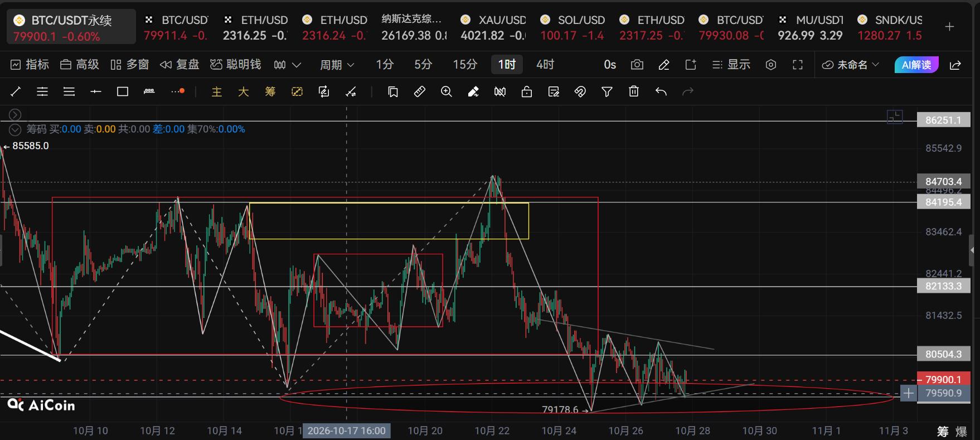
Task: Open the hexagon chart settings icon
Action: coord(771,65)
